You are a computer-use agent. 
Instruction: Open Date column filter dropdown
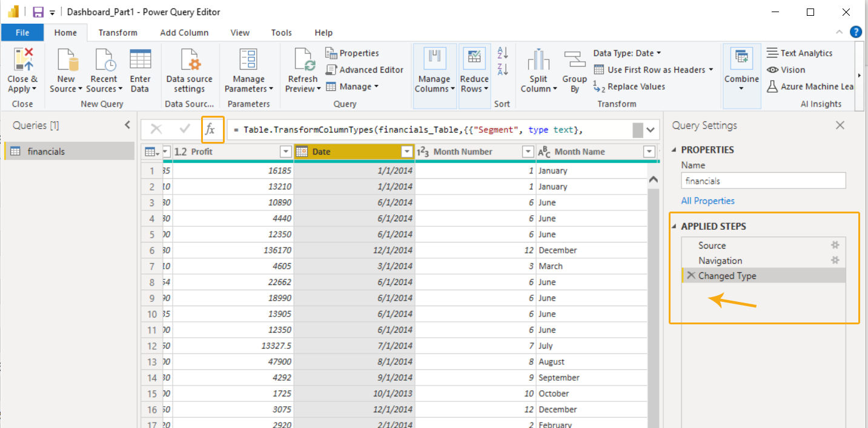tap(407, 152)
